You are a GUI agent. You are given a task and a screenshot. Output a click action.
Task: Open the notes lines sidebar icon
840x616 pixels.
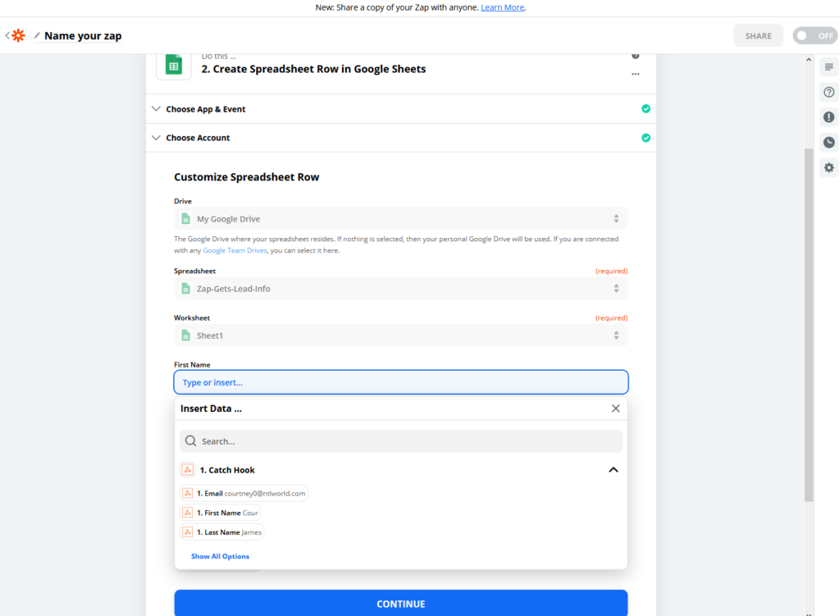(x=829, y=67)
